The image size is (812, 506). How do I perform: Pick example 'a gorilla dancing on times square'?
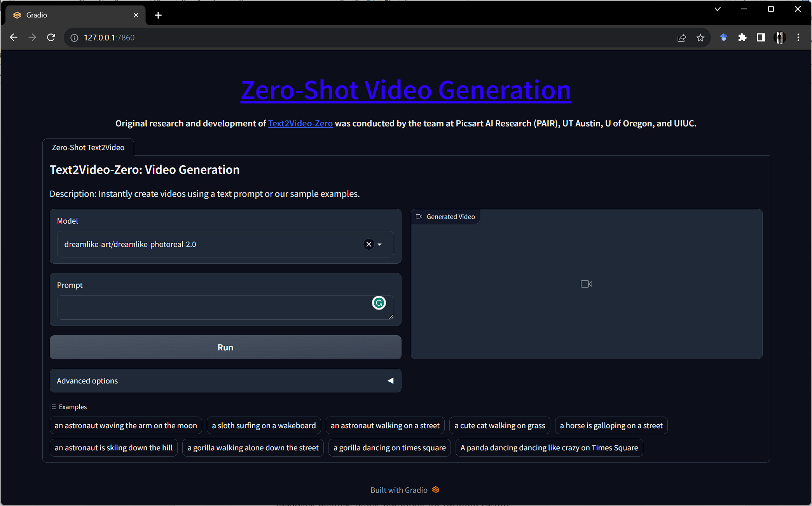point(389,448)
